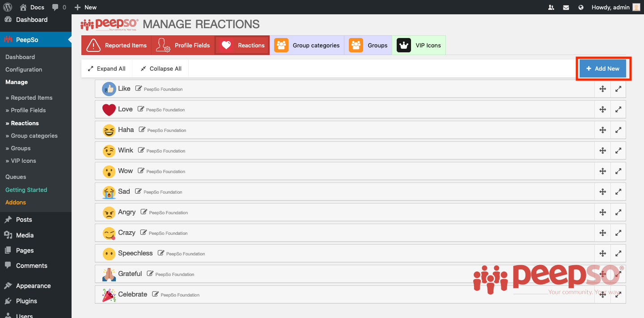644x318 pixels.
Task: Click Howdy, admin account menu
Action: point(616,7)
